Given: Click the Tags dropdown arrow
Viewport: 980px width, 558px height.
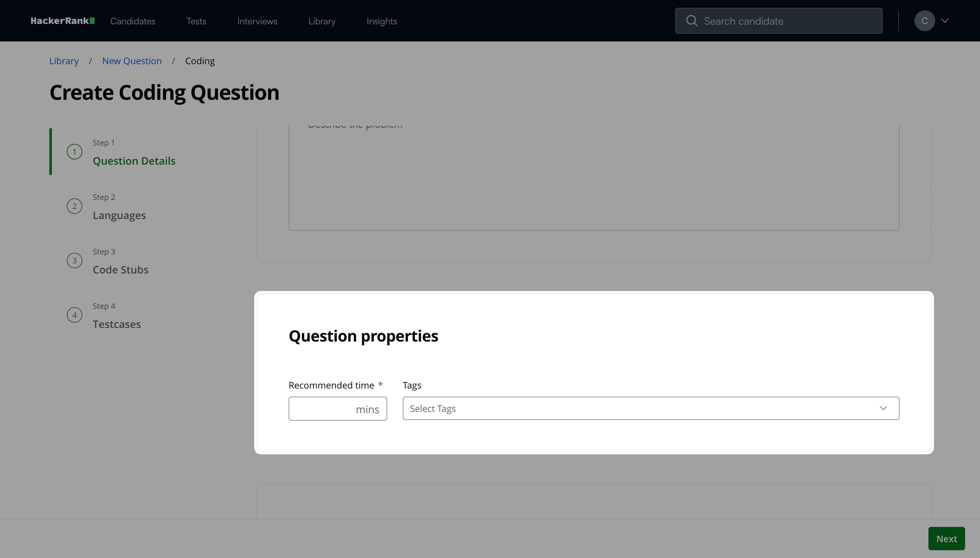Looking at the screenshot, I should coord(883,409).
